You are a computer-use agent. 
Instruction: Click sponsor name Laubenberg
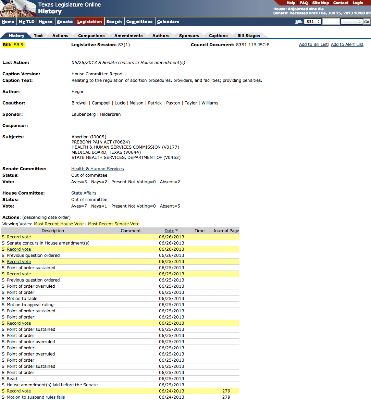(84, 114)
